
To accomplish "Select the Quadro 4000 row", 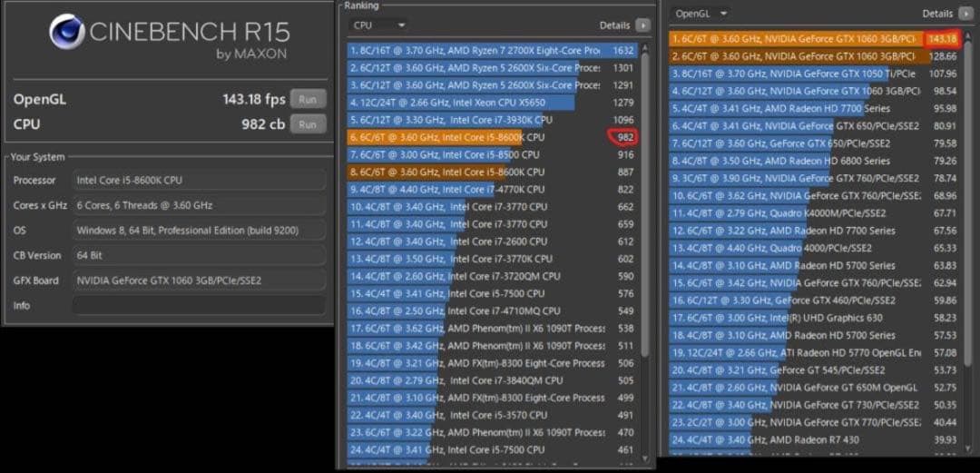I will click(814, 249).
